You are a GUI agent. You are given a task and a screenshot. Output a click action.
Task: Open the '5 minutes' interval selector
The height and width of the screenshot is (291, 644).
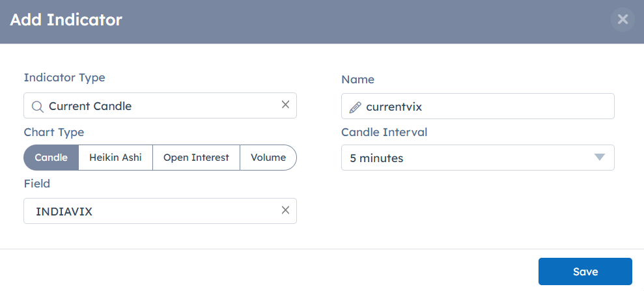point(469,158)
